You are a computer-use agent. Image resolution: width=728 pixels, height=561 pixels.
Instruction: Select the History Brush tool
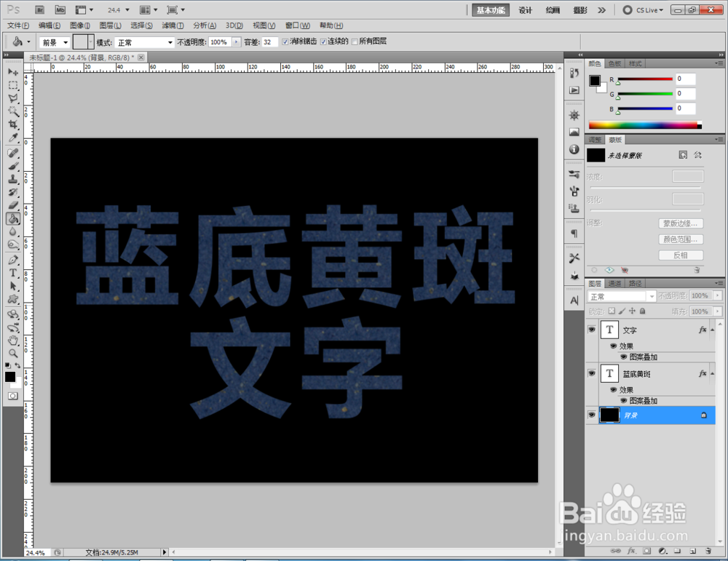point(13,192)
